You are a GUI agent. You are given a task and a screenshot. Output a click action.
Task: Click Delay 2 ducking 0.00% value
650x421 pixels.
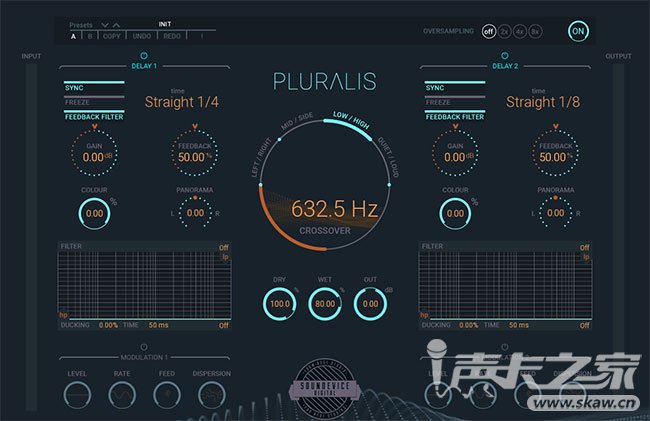click(469, 325)
